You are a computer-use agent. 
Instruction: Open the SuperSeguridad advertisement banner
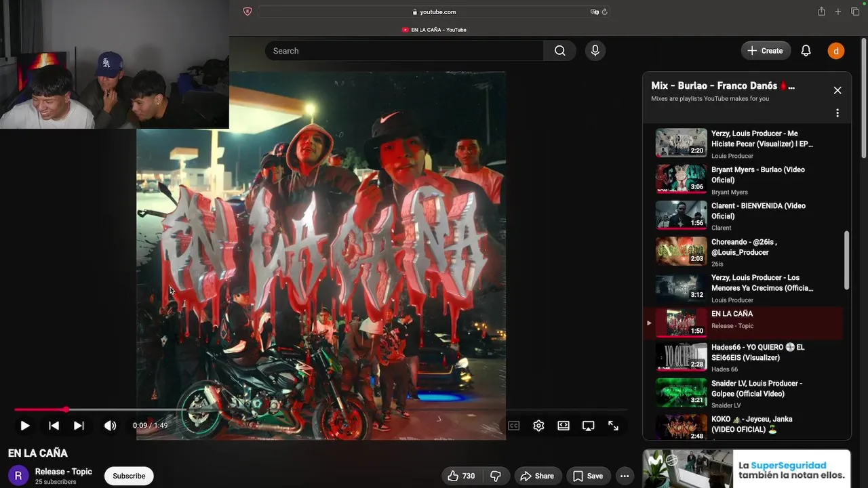point(747,468)
